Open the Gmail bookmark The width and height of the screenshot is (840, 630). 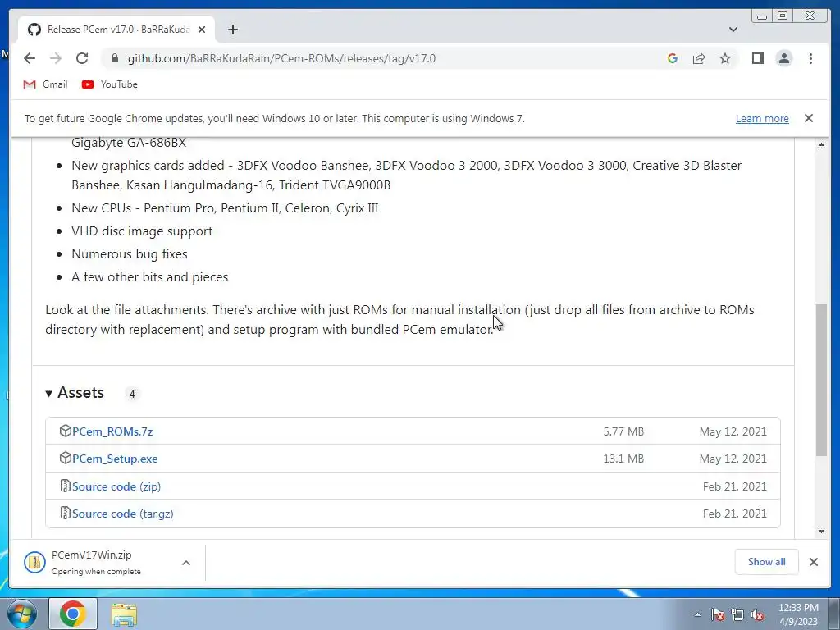tap(46, 84)
